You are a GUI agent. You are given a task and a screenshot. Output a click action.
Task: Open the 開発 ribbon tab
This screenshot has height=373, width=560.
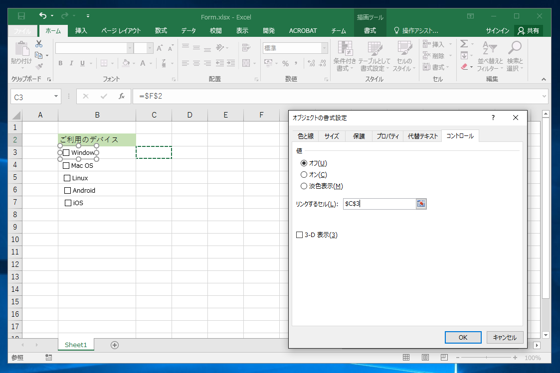(x=269, y=31)
